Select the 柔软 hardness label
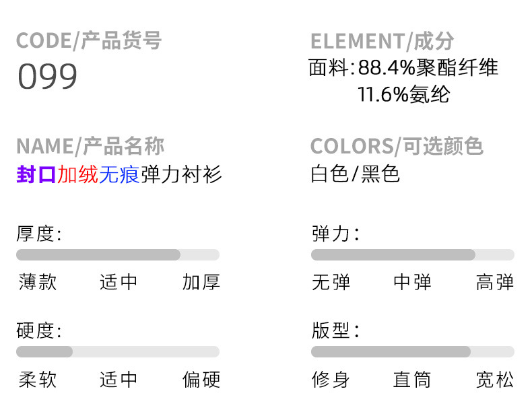 pos(38,380)
